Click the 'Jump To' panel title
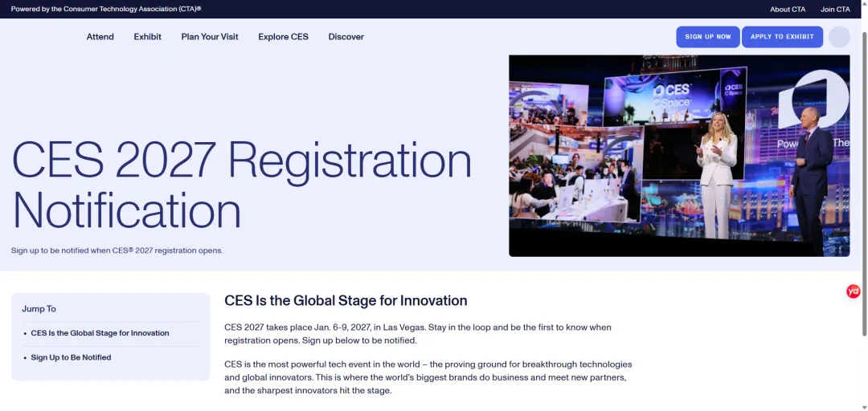The width and height of the screenshot is (868, 411). click(x=39, y=309)
